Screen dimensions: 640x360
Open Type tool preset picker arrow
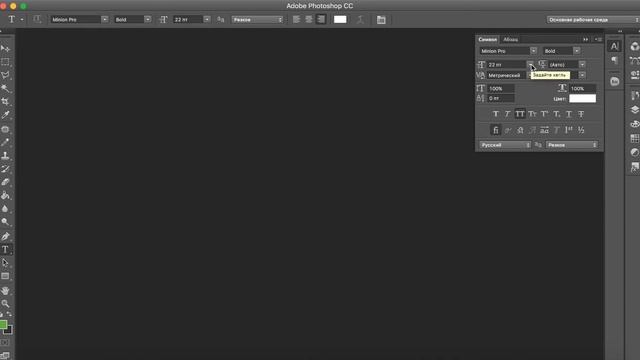point(22,20)
